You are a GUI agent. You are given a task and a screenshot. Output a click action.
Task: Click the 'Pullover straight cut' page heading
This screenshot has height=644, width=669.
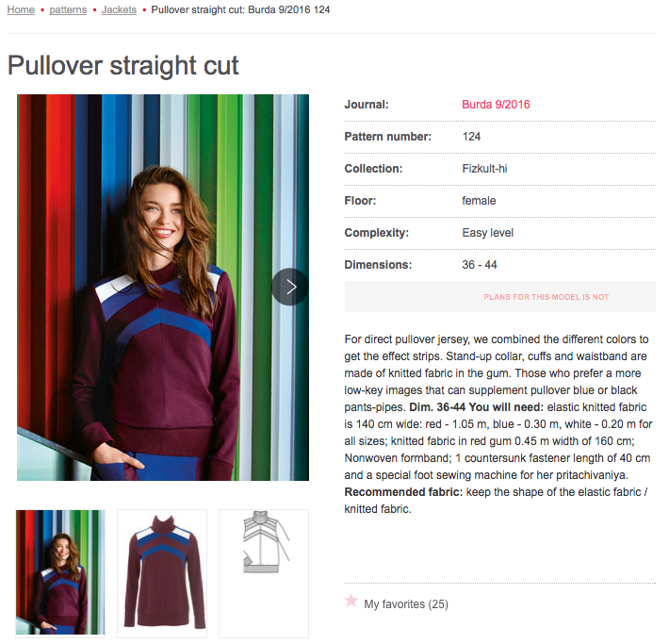click(x=123, y=65)
